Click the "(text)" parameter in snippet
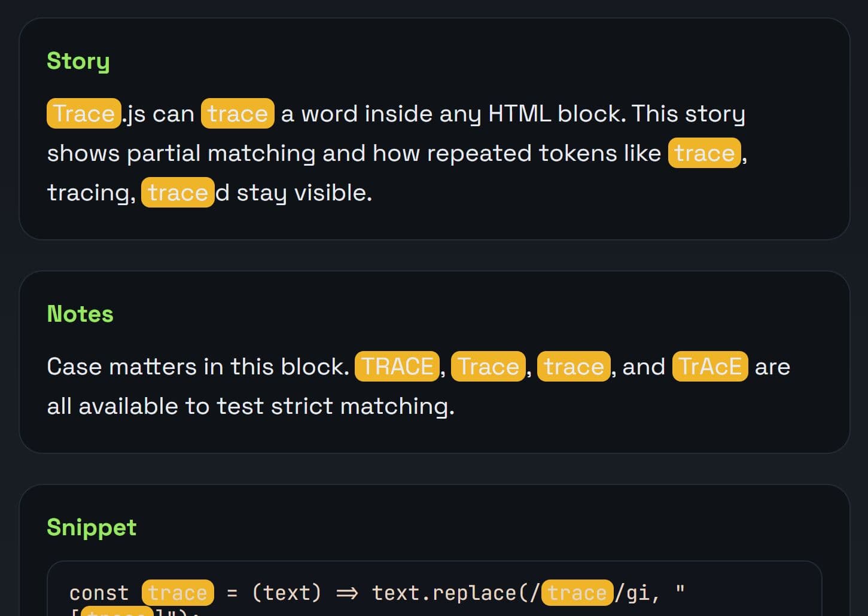The width and height of the screenshot is (868, 616). [x=287, y=593]
